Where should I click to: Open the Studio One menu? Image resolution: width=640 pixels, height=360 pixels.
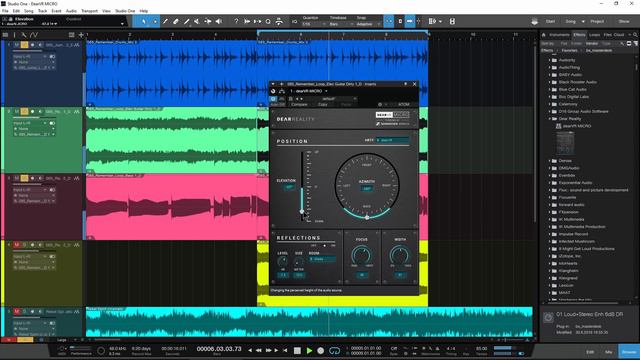125,11
